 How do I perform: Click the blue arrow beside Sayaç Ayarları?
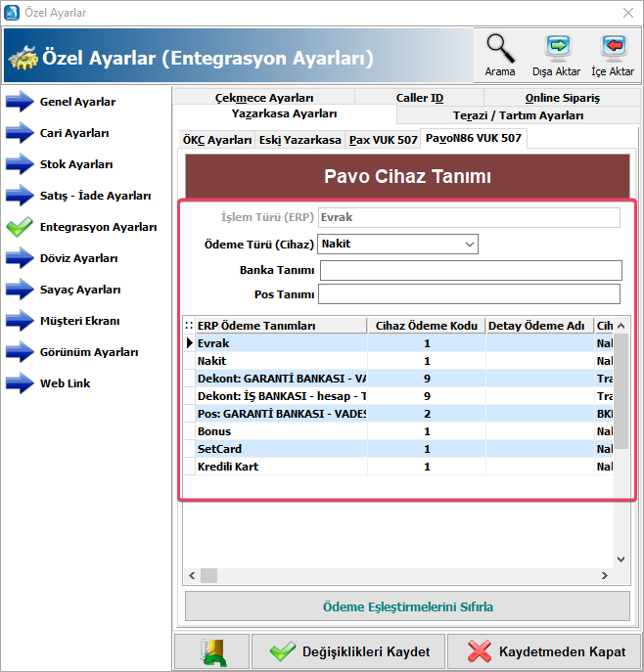click(x=20, y=290)
